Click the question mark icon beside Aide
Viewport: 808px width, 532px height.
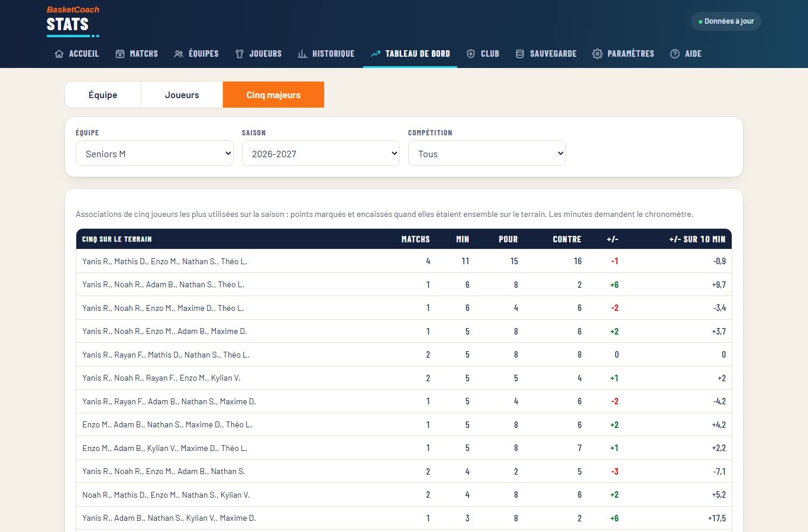675,54
